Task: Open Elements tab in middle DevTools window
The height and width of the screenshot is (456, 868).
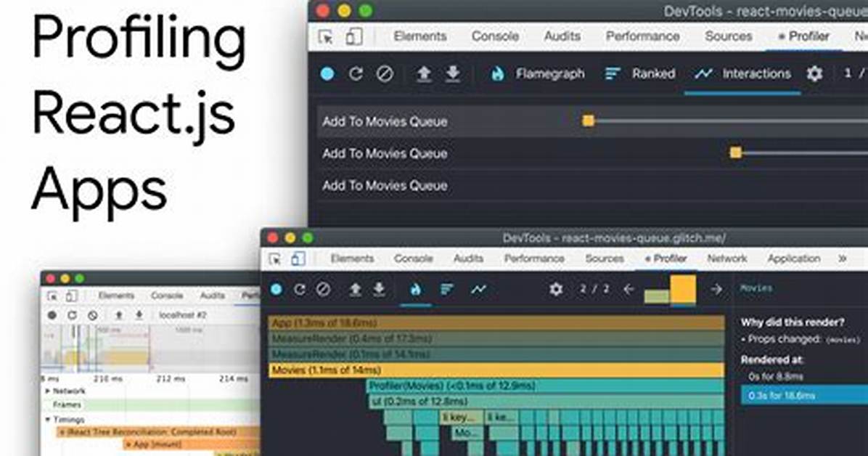Action: point(352,258)
